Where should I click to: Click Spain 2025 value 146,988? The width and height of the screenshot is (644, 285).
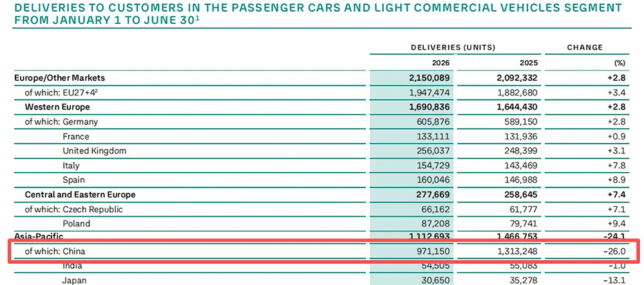[521, 180]
